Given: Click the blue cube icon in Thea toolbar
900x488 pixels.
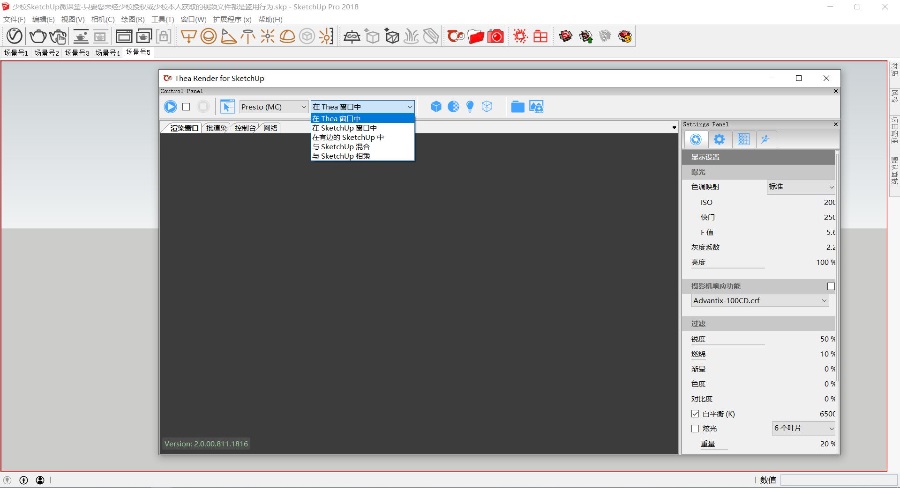Looking at the screenshot, I should pyautogui.click(x=436, y=107).
